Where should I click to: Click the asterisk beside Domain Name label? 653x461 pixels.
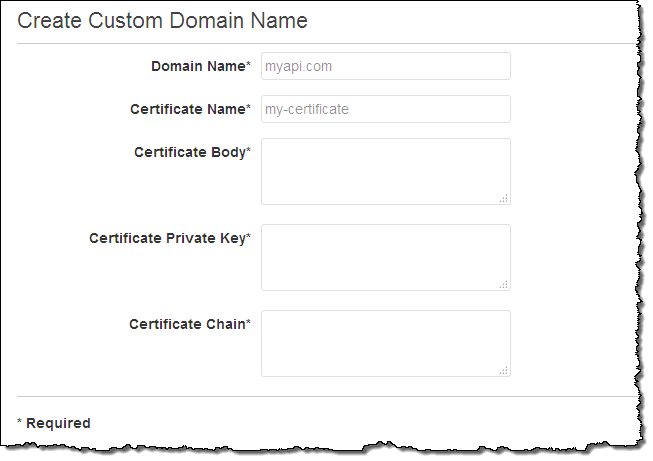pos(248,66)
